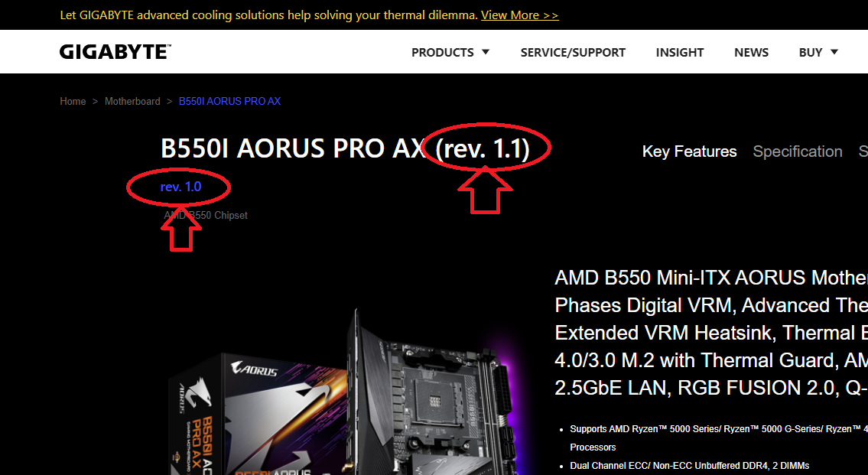
Task: Follow the View More link in banner
Action: [520, 15]
